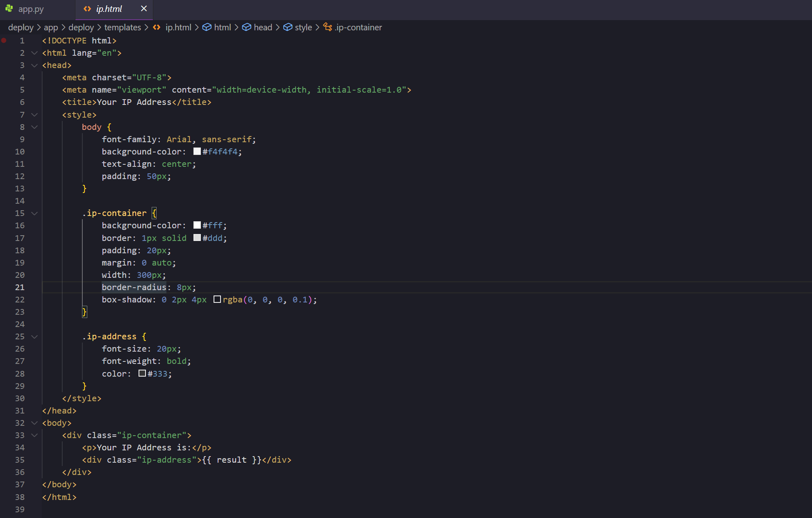Click the app breadcrumb segment
Image resolution: width=812 pixels, height=518 pixels.
(51, 27)
